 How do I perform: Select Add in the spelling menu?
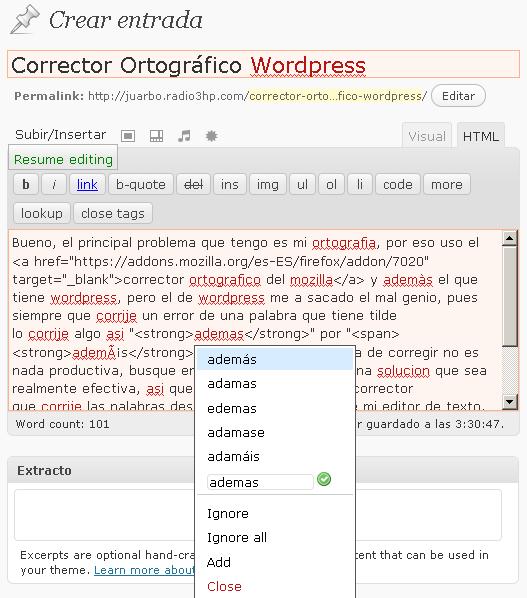point(275,562)
